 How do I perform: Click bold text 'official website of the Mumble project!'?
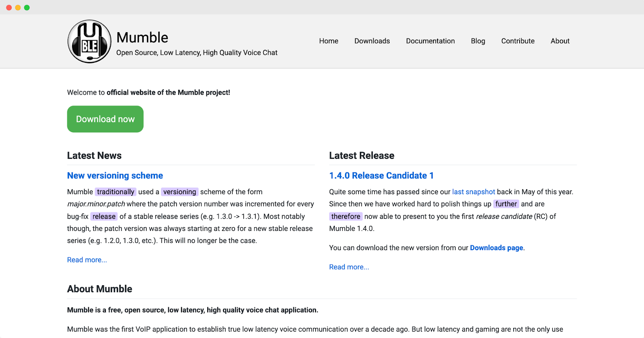168,92
